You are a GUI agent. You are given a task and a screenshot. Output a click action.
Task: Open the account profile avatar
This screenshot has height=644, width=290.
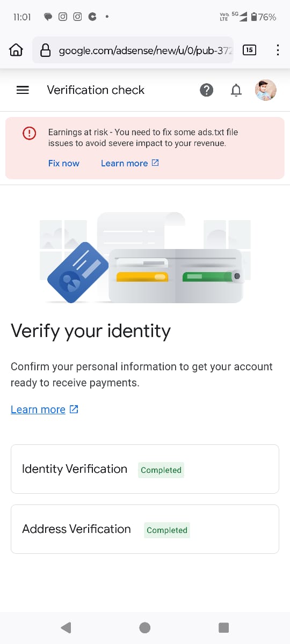point(265,90)
